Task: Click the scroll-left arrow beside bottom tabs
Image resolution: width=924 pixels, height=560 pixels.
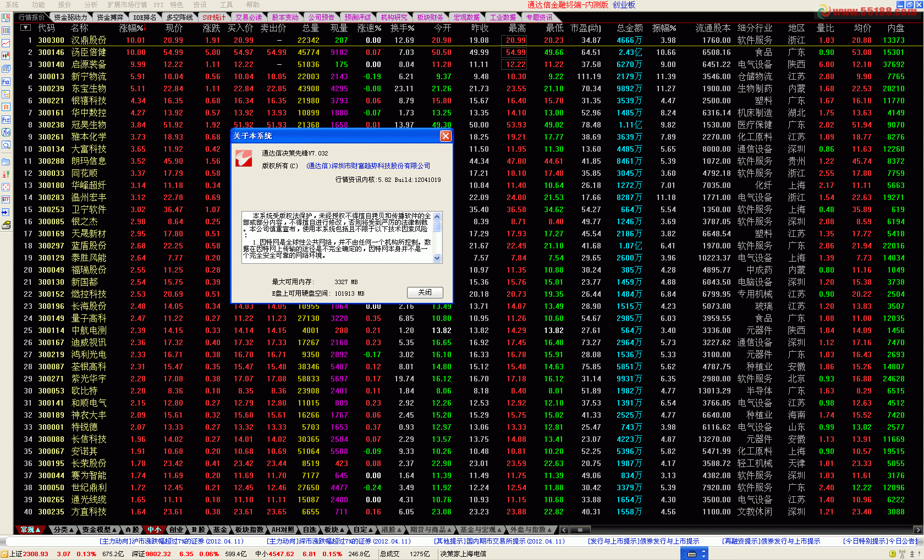Action: [564, 530]
